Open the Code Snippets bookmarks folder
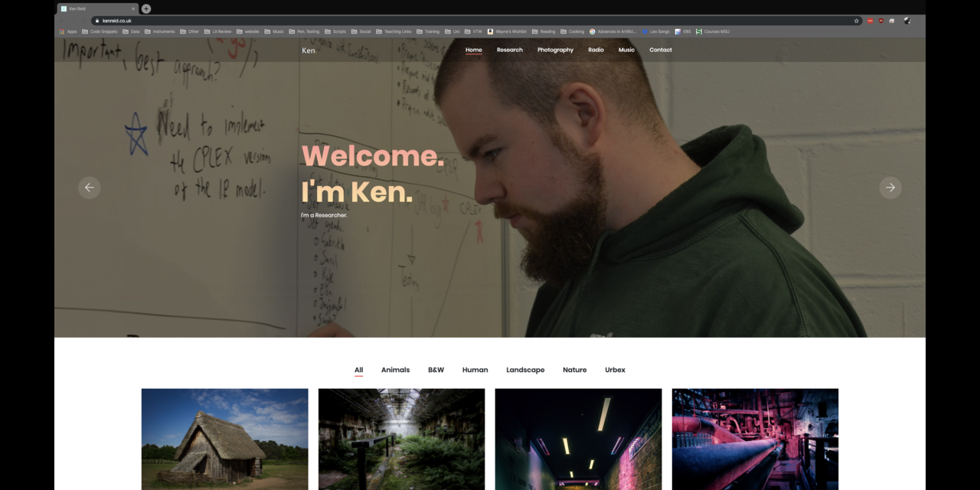The width and height of the screenshot is (980, 490). point(103,31)
